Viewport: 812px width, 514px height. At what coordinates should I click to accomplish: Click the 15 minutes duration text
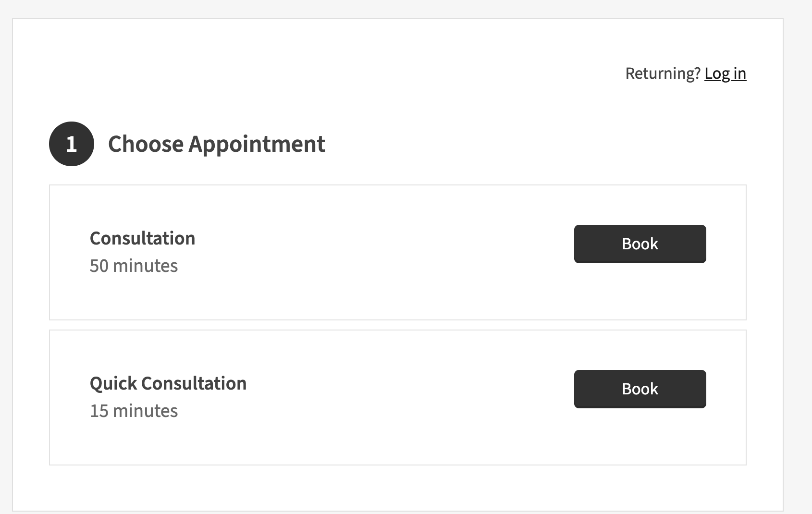pyautogui.click(x=134, y=411)
